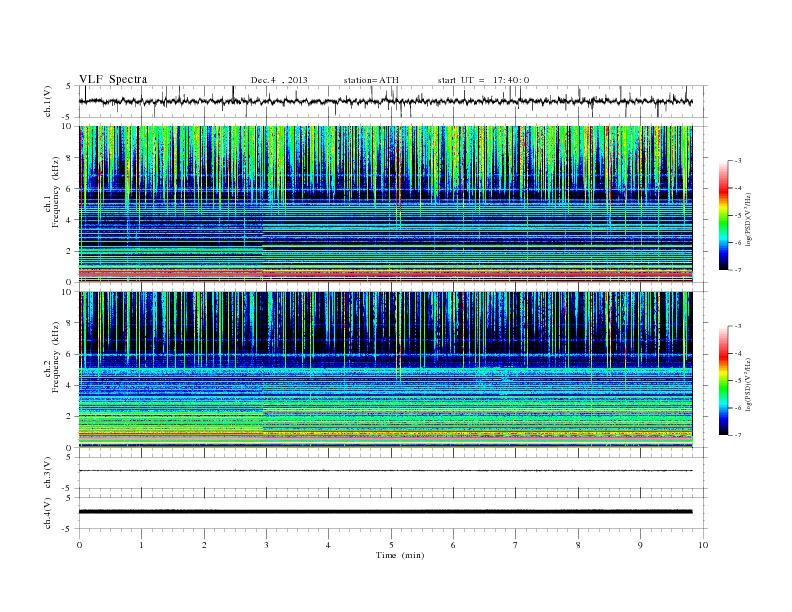Click time axis tick label '3'
This screenshot has width=792, height=612.
pos(266,545)
